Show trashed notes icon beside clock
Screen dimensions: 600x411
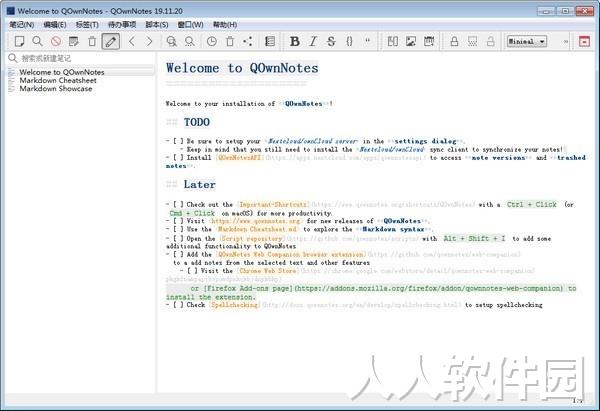pos(230,41)
